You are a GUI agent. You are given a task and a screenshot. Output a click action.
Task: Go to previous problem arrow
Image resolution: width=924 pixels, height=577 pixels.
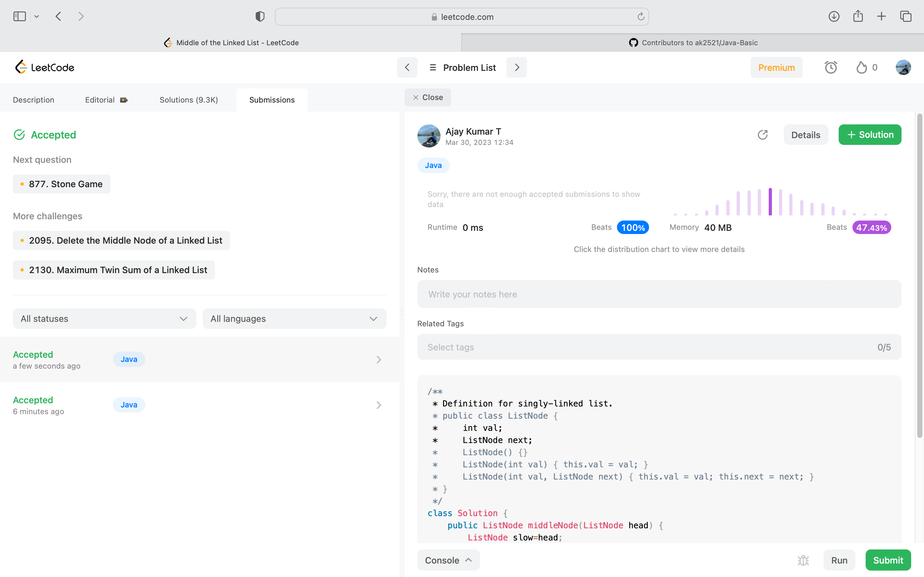coord(407,68)
